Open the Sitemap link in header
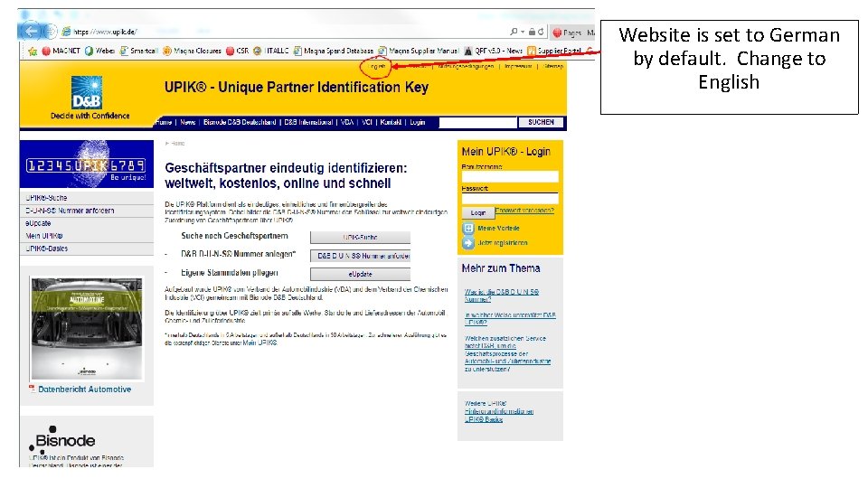 pos(553,66)
